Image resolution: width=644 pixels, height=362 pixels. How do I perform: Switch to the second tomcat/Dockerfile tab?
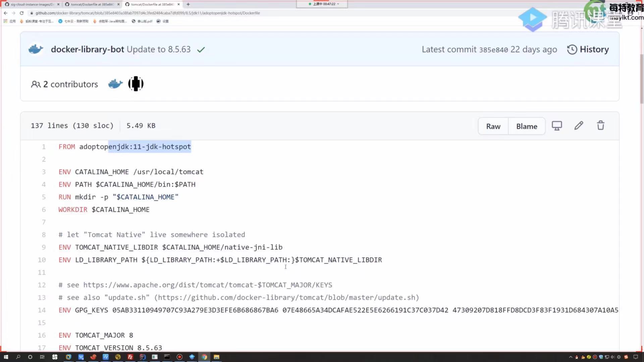pyautogui.click(x=152, y=4)
